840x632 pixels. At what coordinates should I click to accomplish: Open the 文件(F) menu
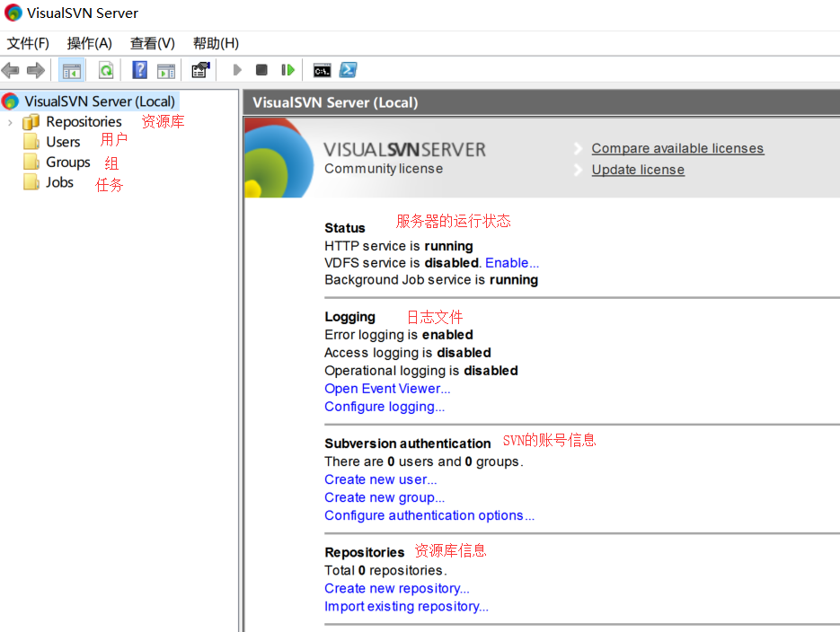click(x=28, y=43)
